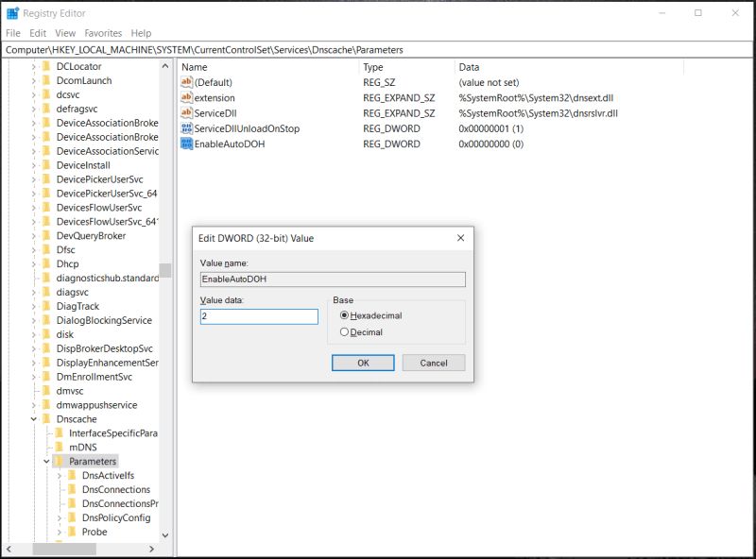Dismiss the dialog with Cancel
Viewport: 756px width, 559px height.
pyautogui.click(x=433, y=363)
